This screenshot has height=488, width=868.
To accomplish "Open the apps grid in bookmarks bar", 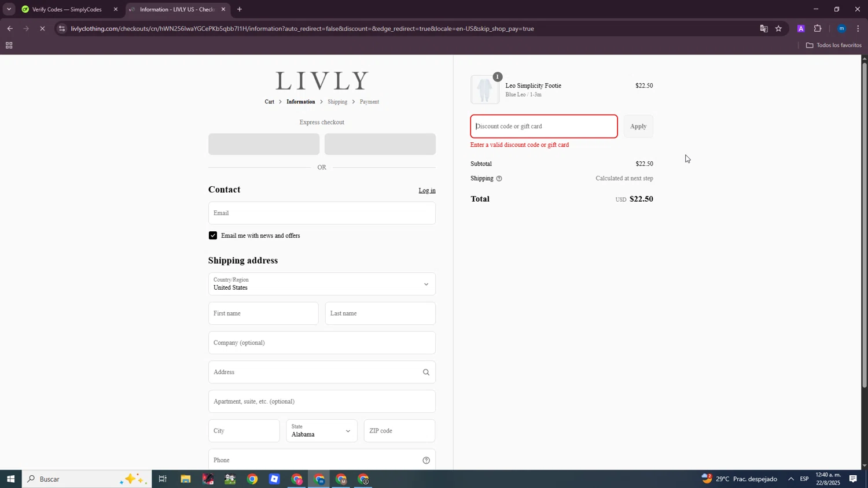I will coord(9,45).
